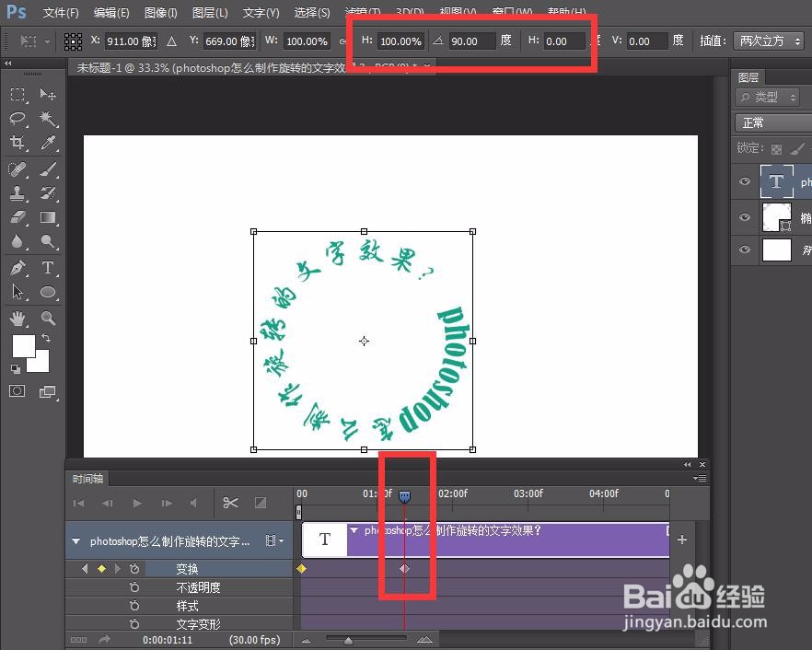Enable the 样式 keyframe stopwatch

point(134,606)
